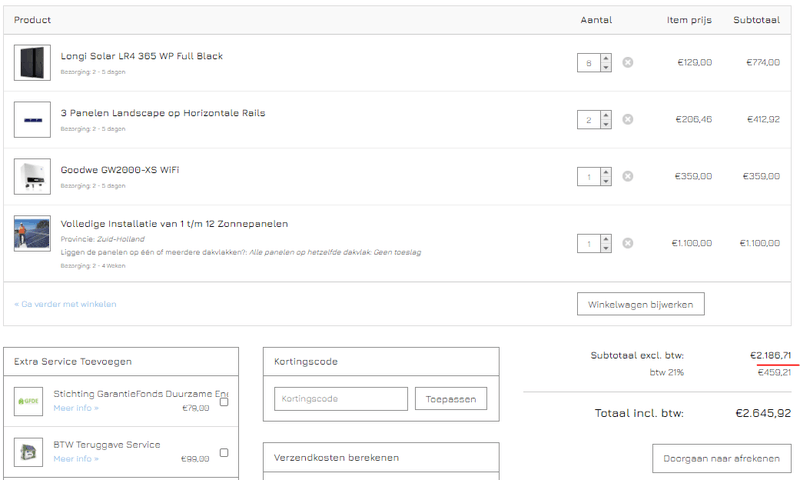This screenshot has width=800, height=480.
Task: Increase quantity of Longi Solar LR4 panels
Action: pyautogui.click(x=606, y=58)
